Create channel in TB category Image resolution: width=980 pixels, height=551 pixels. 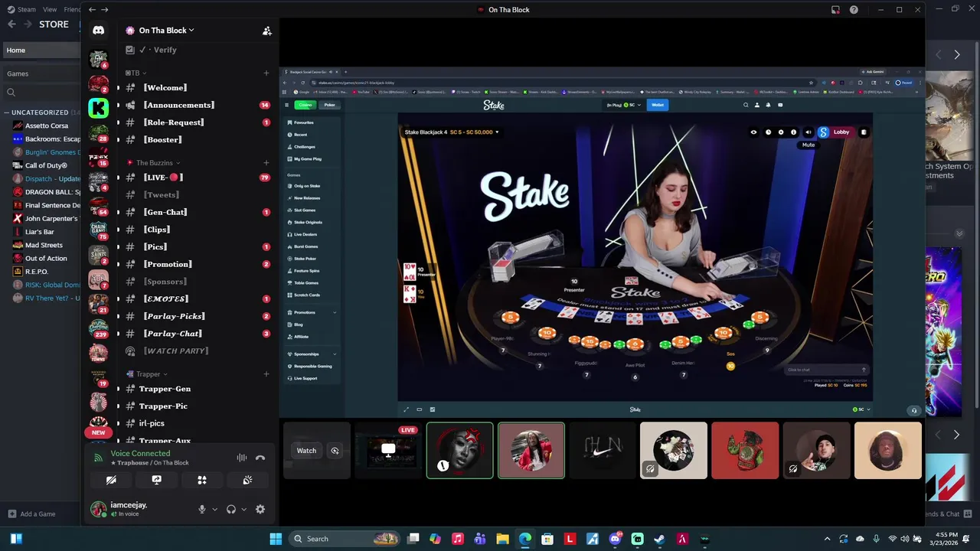coord(266,73)
